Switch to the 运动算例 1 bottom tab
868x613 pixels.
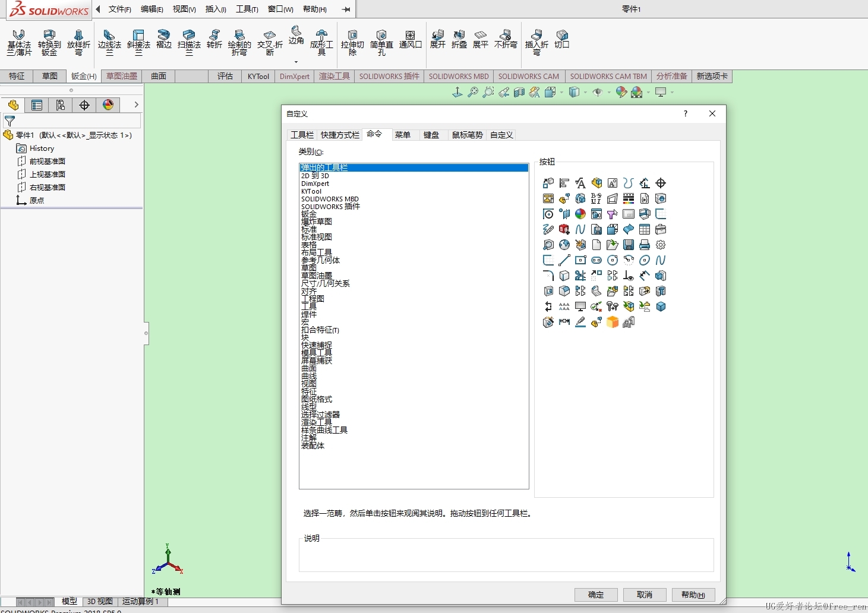point(141,602)
